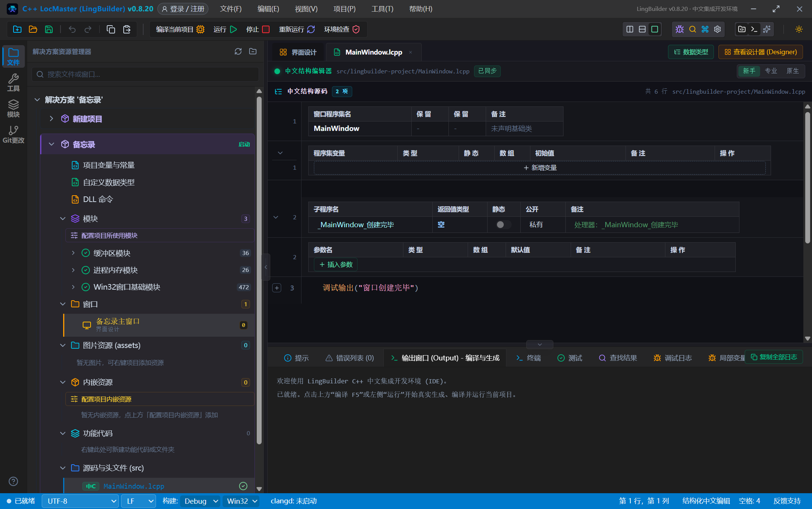Toggle the sun theme icon

click(x=799, y=29)
